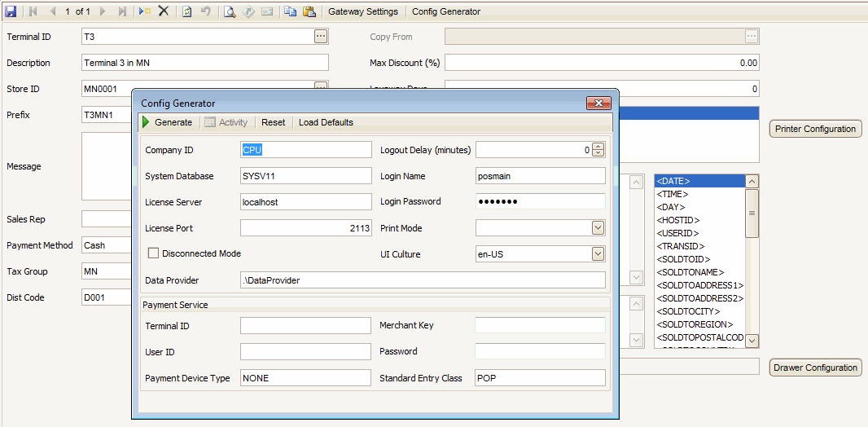
Task: Decrease Logout Delay with the down spinner
Action: click(x=598, y=153)
